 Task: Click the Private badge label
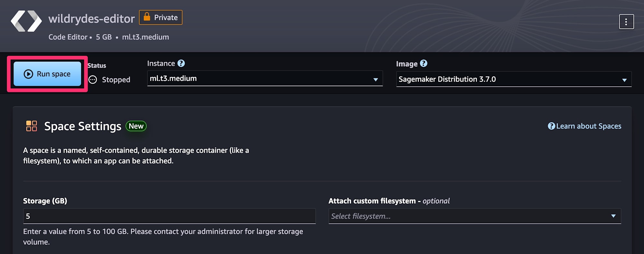[x=166, y=17]
